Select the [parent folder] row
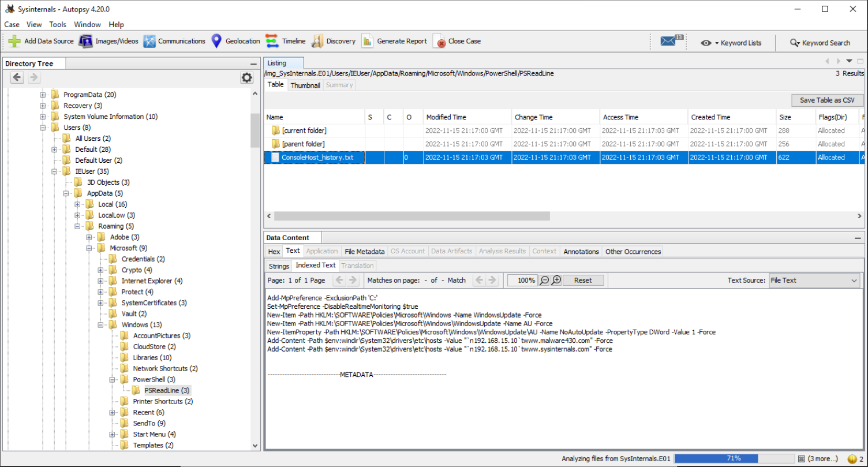 click(563, 144)
